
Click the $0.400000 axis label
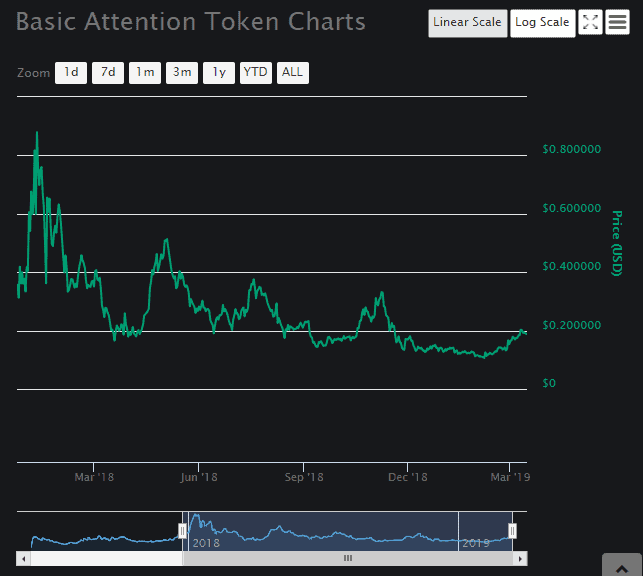(572, 266)
